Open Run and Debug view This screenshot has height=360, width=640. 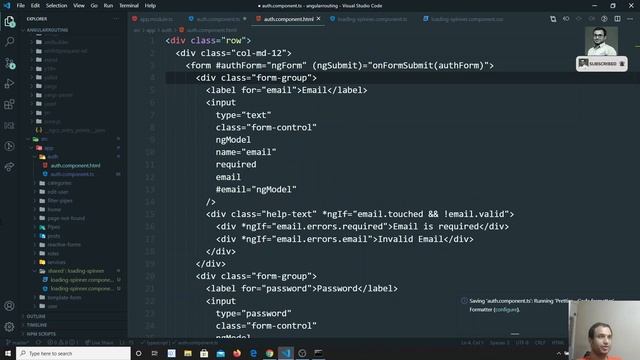click(x=9, y=84)
